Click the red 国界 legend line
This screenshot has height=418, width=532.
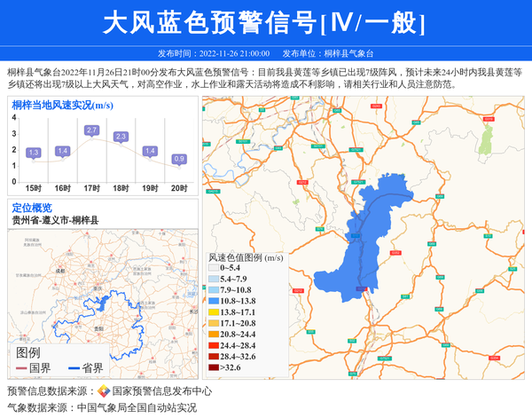point(21,368)
